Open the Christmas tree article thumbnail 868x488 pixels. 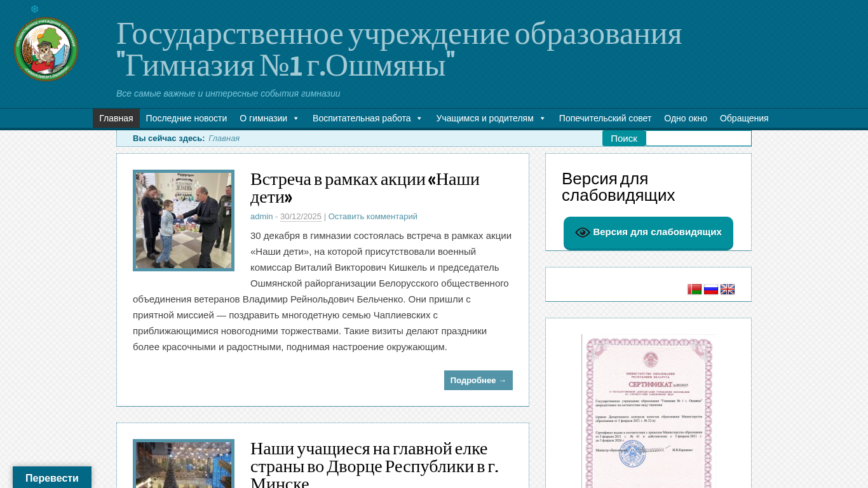coord(184,464)
